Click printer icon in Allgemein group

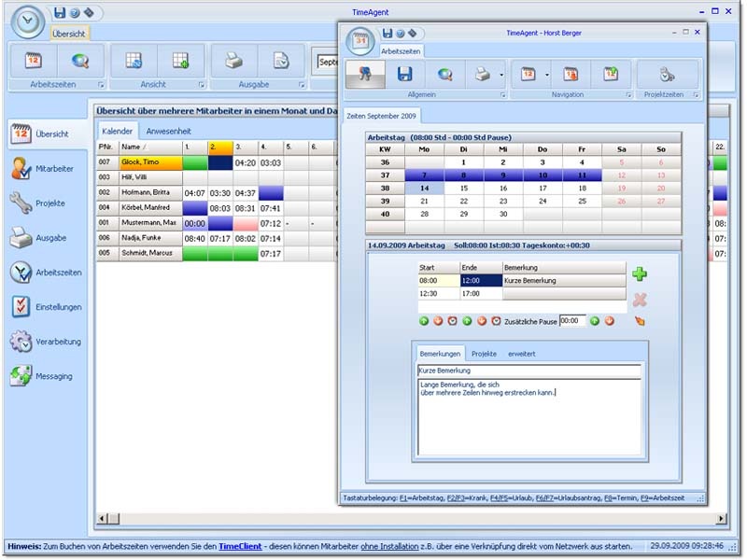point(482,75)
